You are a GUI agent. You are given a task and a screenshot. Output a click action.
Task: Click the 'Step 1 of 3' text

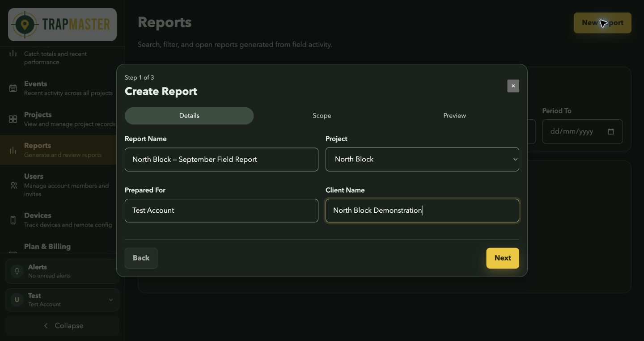139,77
